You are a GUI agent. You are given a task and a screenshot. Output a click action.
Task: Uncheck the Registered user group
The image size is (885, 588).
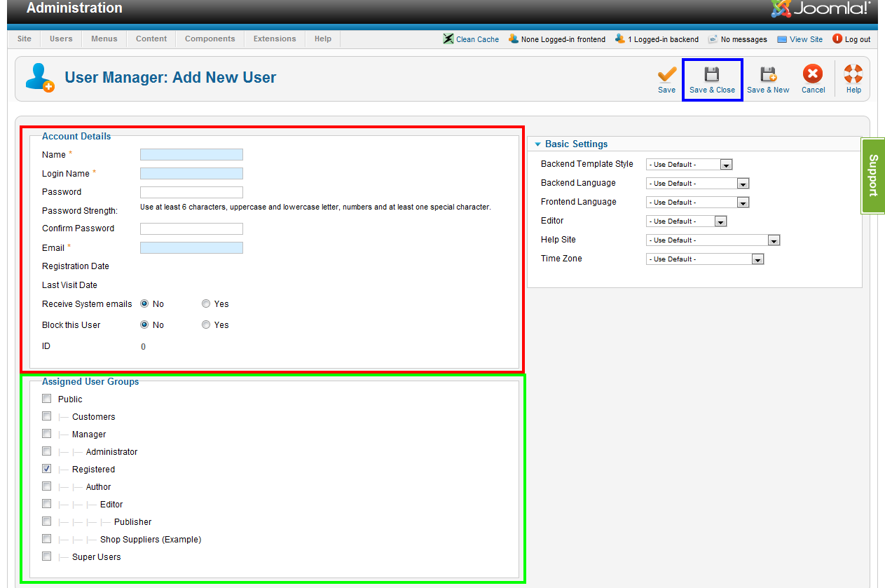pos(47,469)
